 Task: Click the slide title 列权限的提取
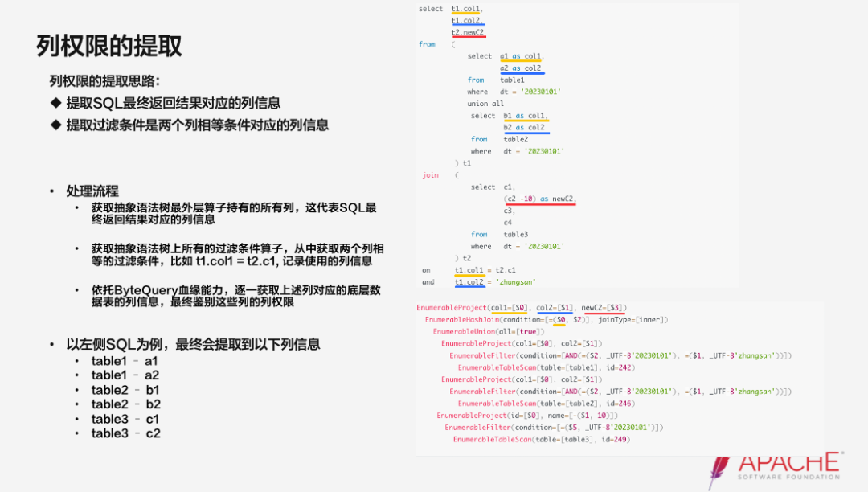click(x=109, y=45)
